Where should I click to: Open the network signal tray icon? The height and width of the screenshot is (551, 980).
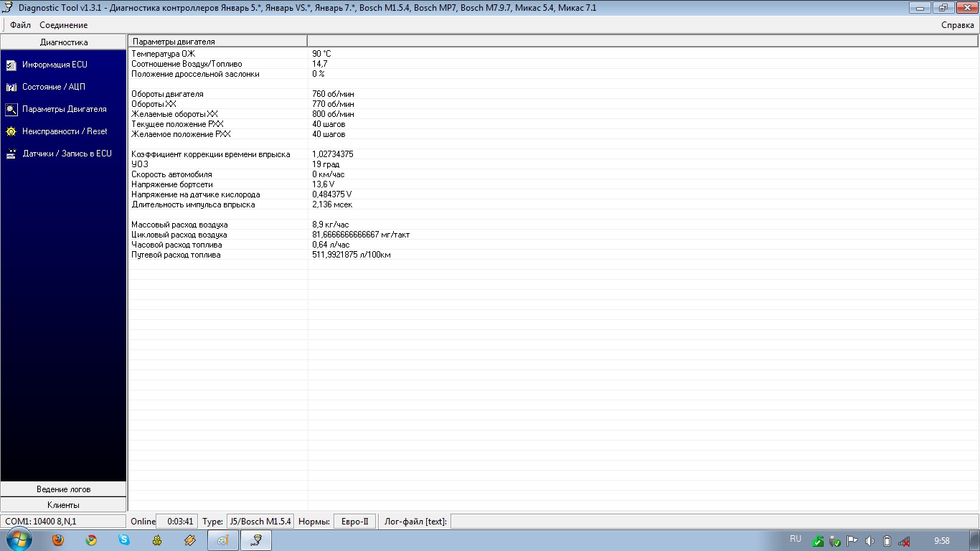coord(905,541)
